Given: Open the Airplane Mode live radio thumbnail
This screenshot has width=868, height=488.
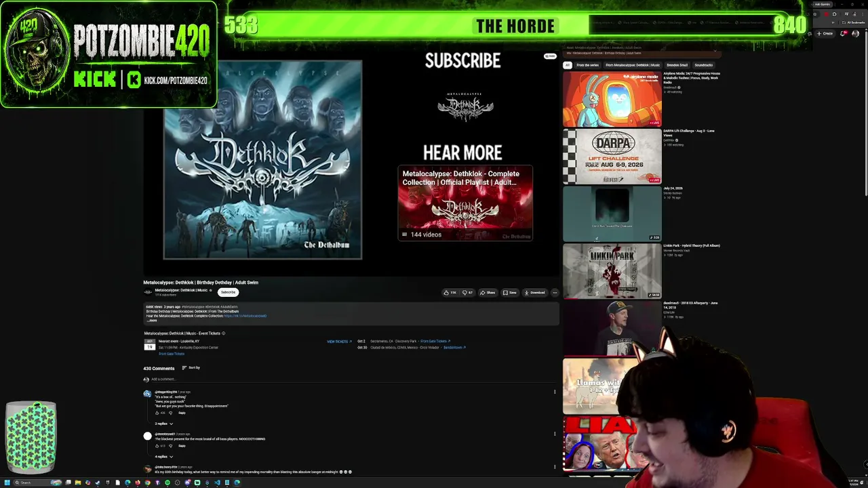Looking at the screenshot, I should [612, 99].
